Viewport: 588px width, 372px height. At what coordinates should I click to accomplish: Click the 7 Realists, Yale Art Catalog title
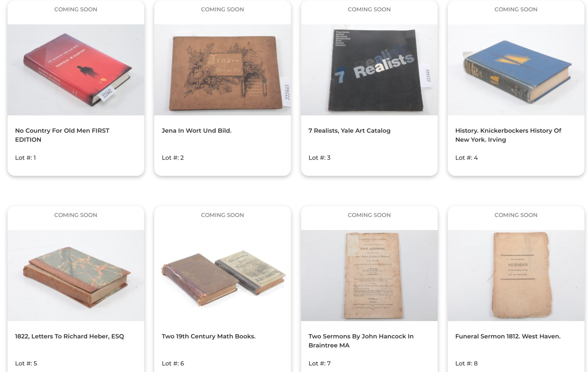pos(349,131)
